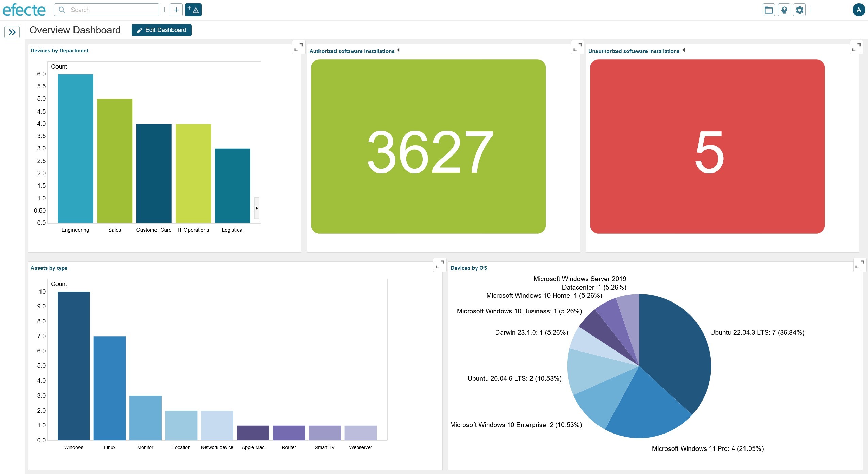Click the Engineering axis label
This screenshot has width=868, height=474.
75,230
